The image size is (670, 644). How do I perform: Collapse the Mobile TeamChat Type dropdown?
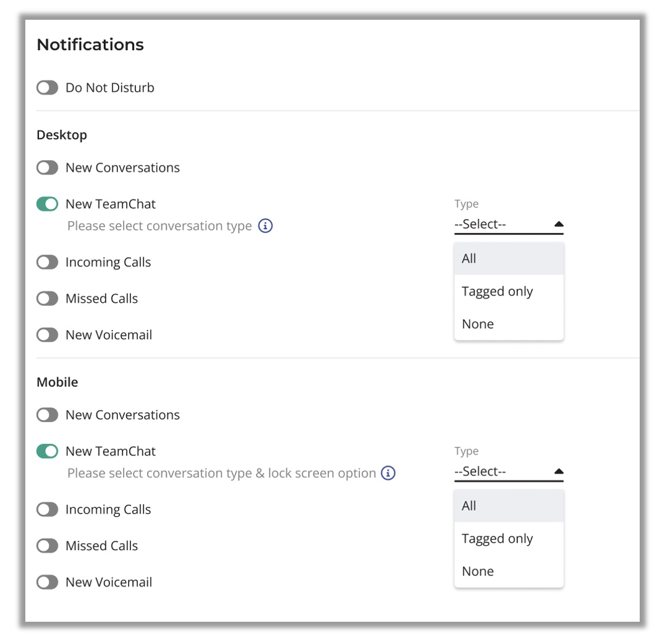click(x=509, y=472)
